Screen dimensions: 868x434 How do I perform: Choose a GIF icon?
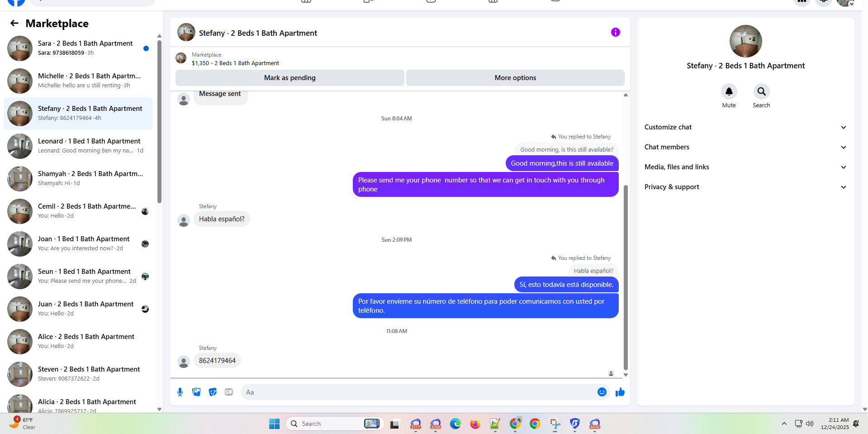tap(229, 392)
